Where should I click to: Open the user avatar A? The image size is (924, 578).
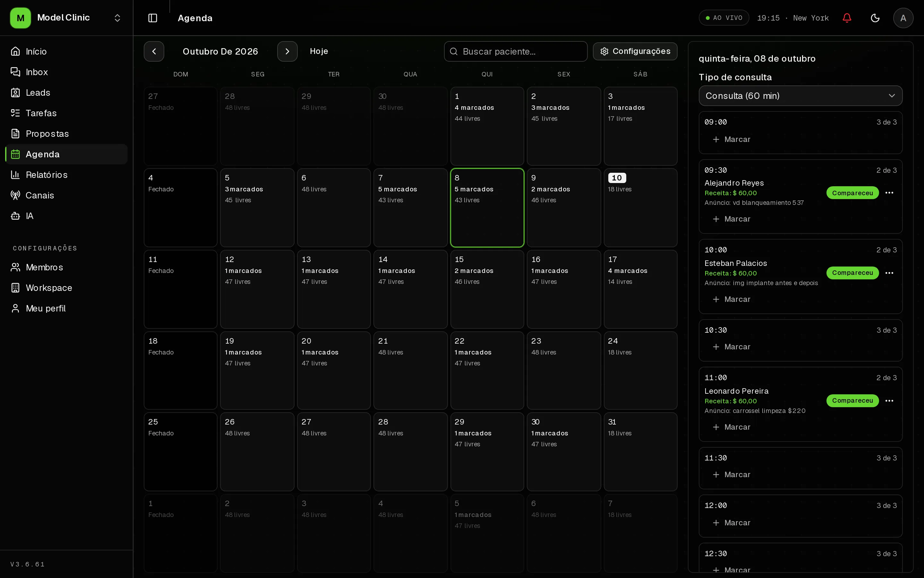click(x=903, y=18)
